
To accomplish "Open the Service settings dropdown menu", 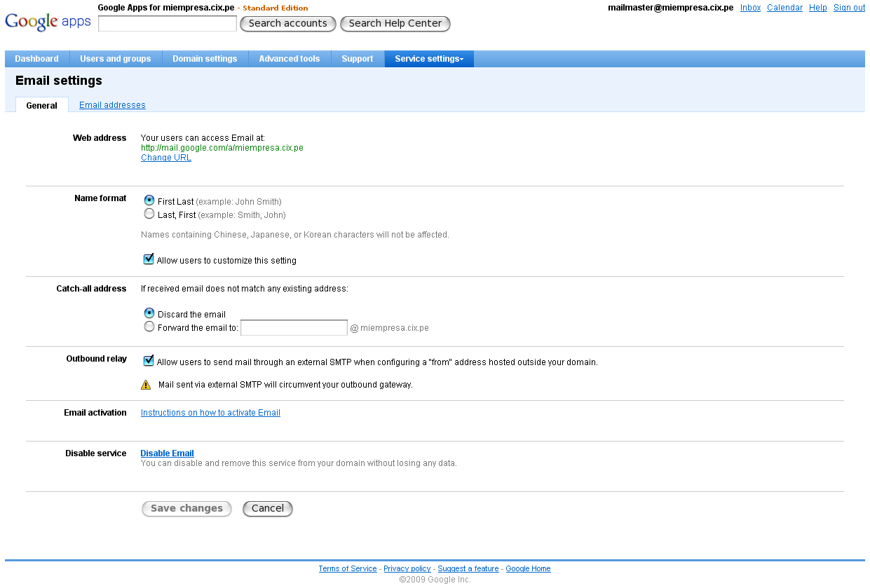I will coord(429,59).
